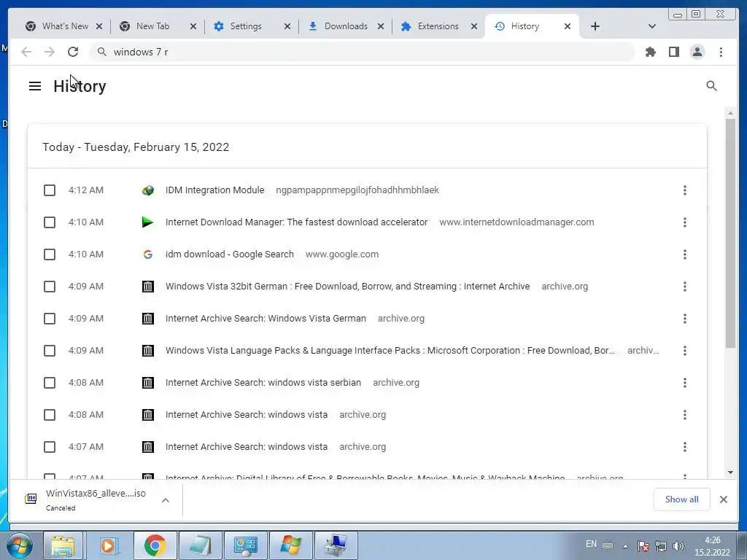Open more actions for 4:07 AM windows vista entry
This screenshot has width=747, height=560.
(684, 447)
